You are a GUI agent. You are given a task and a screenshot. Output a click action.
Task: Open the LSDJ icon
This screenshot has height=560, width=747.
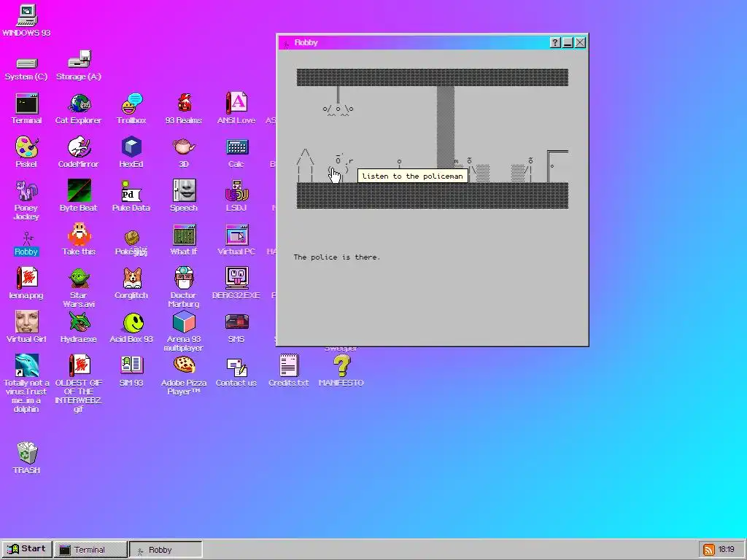236,196
